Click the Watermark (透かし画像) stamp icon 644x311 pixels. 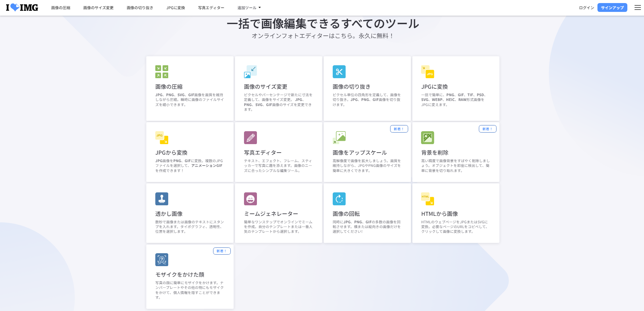[x=162, y=199]
